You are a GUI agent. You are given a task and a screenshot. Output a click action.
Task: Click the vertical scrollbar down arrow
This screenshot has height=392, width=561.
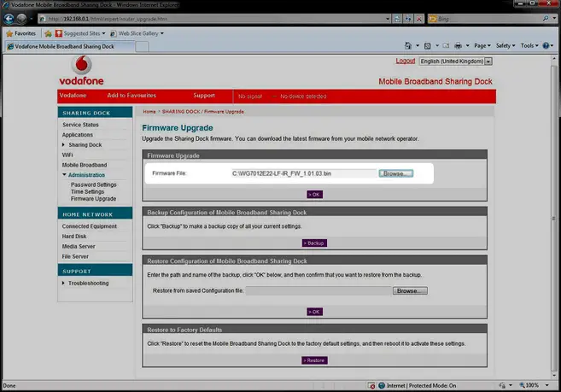554,376
